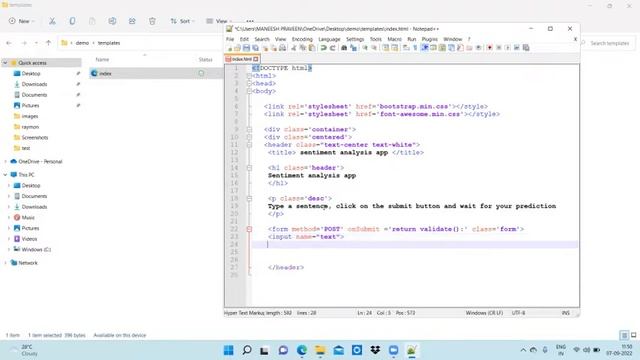
Task: Collapse the body tag fold marker on line 4
Action: tap(249, 91)
